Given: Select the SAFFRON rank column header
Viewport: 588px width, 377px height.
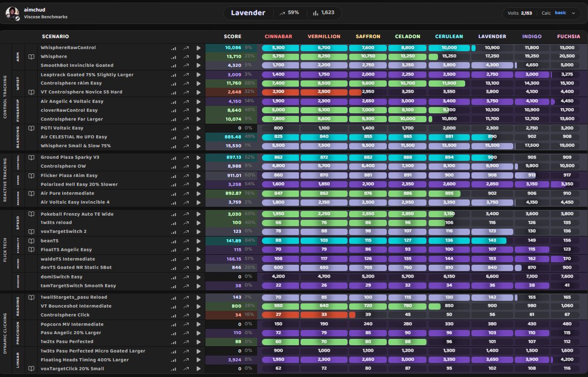Looking at the screenshot, I should click(367, 36).
